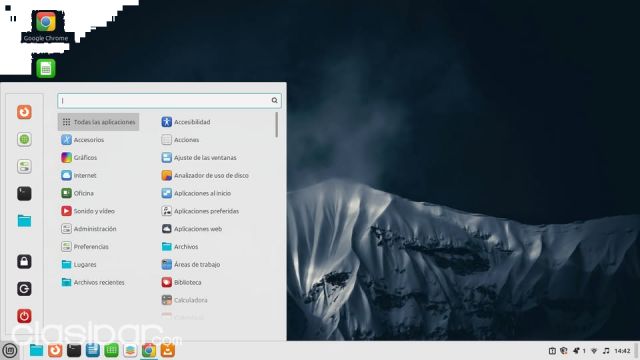This screenshot has height=360, width=640.
Task: Open the network connection tray icon
Action: [594, 351]
